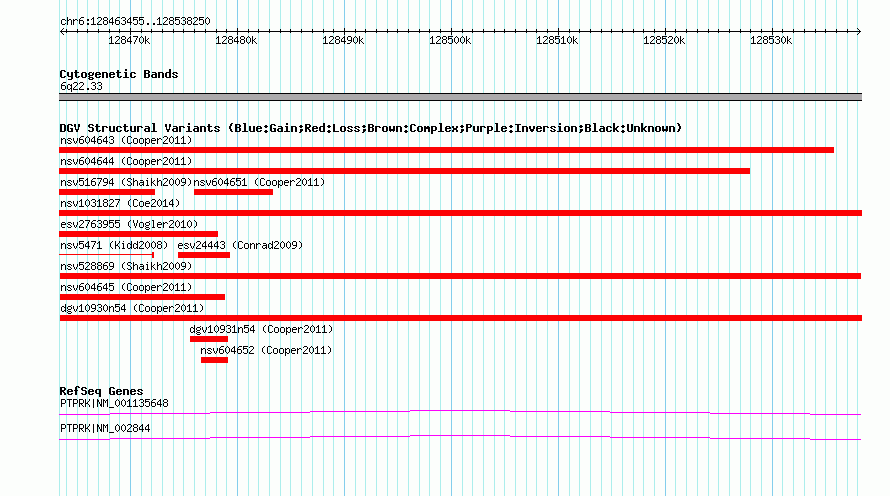Image resolution: width=890 pixels, height=496 pixels.
Task: Click the nsv604643 (Cooper2011) variant label
Action: pyautogui.click(x=126, y=140)
